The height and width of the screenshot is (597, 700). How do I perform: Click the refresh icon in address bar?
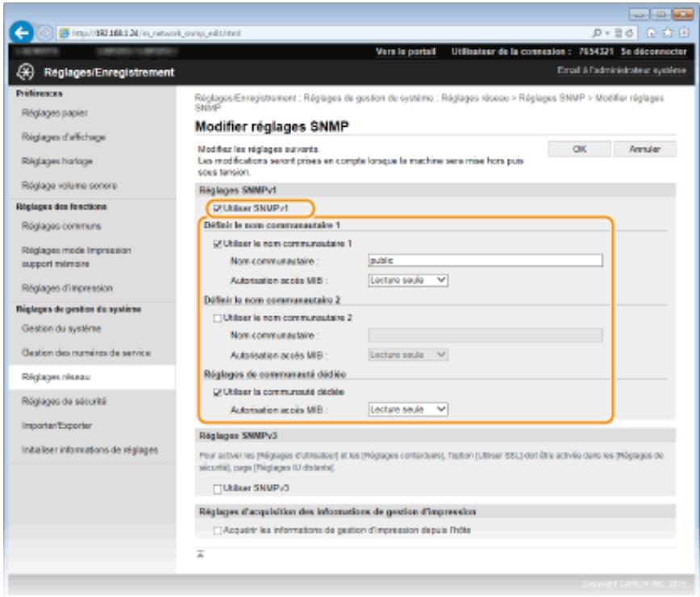[x=630, y=33]
